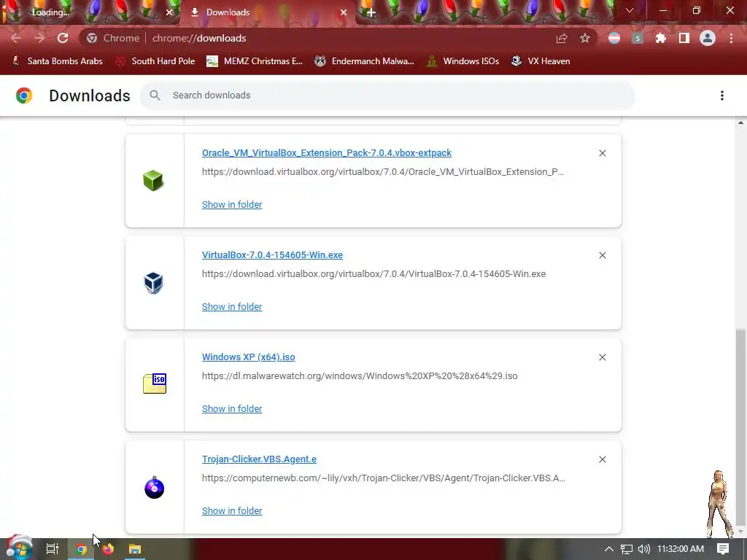
Task: Open the Chrome profile avatar
Action: click(x=708, y=38)
